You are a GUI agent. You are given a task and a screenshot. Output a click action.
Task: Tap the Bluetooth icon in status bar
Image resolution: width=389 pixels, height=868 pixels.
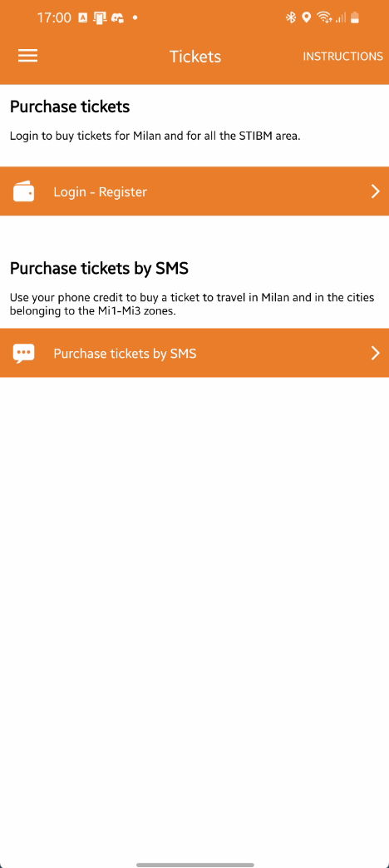coord(291,17)
